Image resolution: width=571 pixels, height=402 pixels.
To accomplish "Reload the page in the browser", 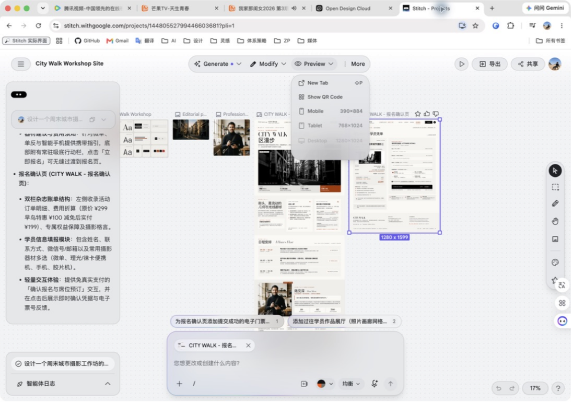I will pos(38,25).
